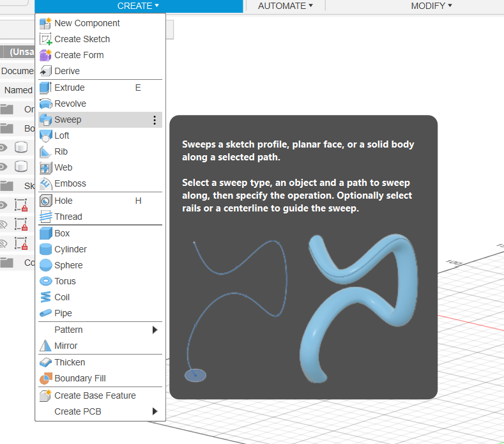The width and height of the screenshot is (504, 444).
Task: Click the Torus primitive icon
Action: click(45, 281)
